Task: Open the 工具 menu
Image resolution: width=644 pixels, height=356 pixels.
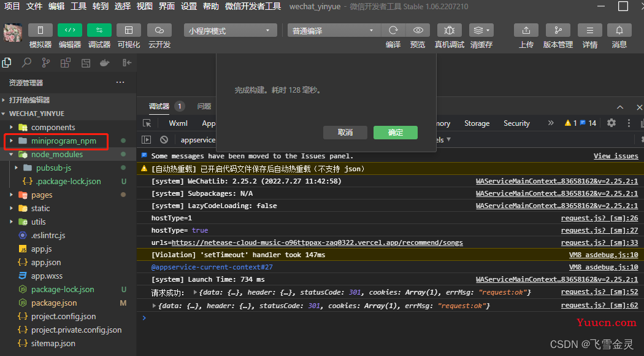Action: pos(79,6)
